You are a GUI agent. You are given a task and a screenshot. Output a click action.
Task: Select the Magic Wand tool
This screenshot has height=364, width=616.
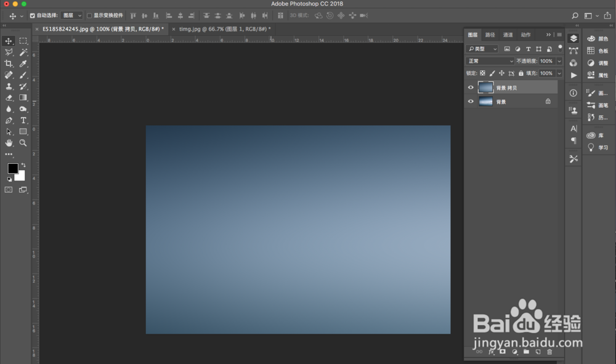point(23,52)
